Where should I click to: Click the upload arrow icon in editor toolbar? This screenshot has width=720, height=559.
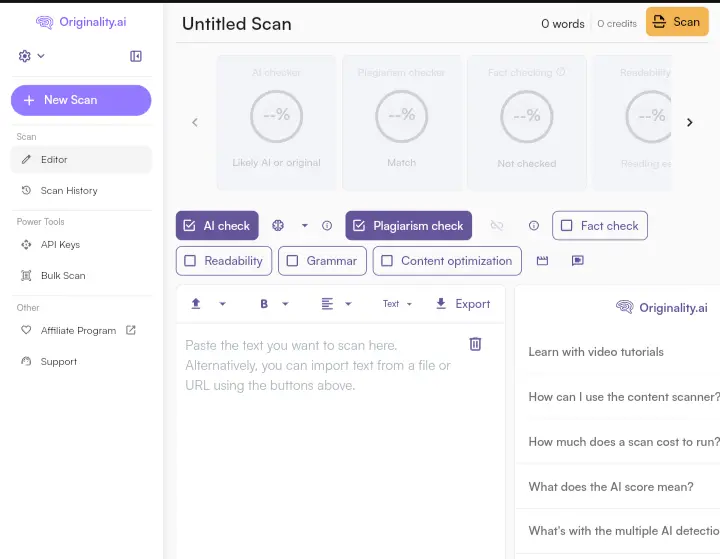(x=196, y=304)
